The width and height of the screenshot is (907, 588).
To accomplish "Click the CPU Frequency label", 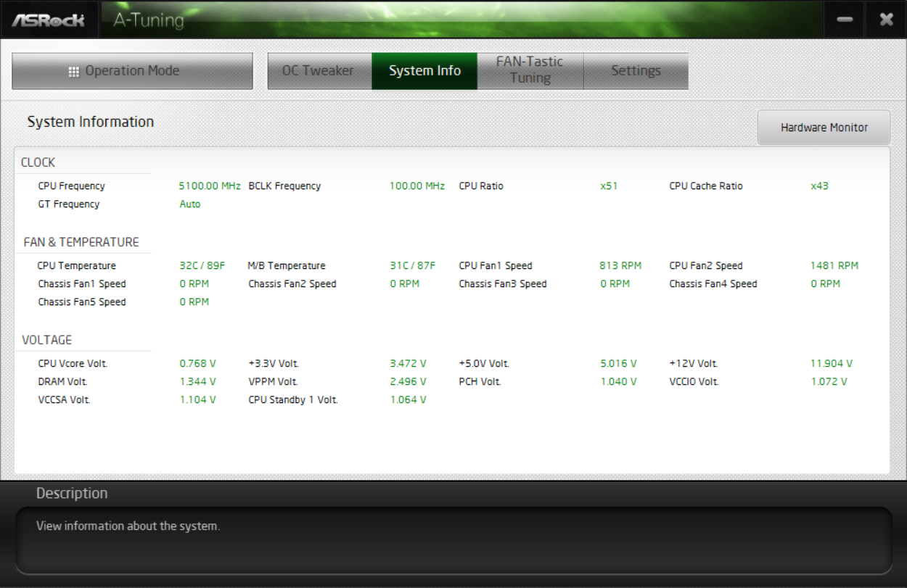I will pyautogui.click(x=72, y=186).
